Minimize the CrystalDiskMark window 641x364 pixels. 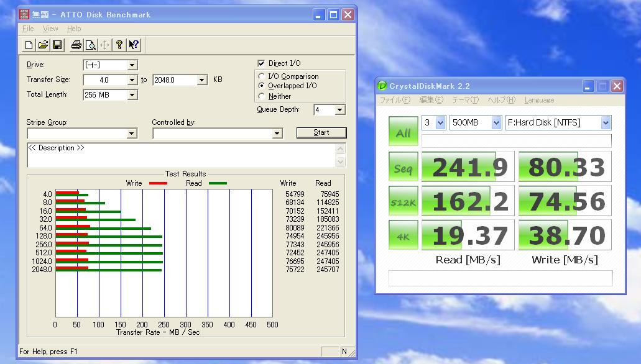pyautogui.click(x=588, y=86)
